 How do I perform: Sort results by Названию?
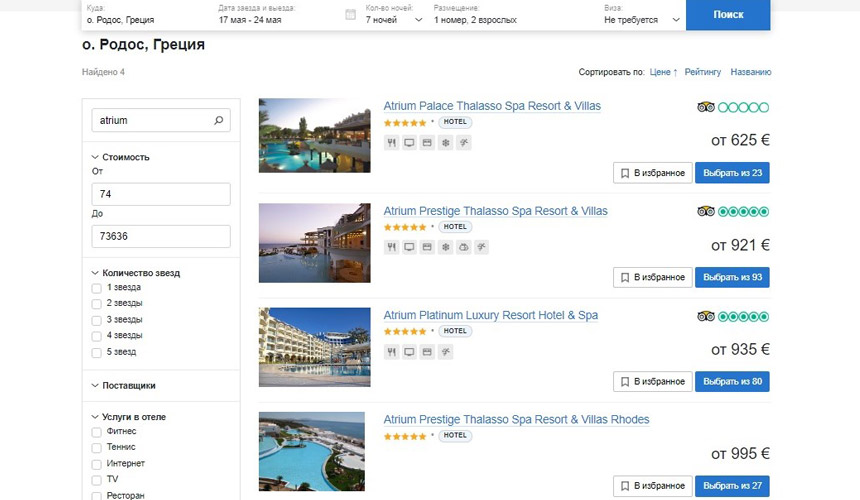pyautogui.click(x=750, y=72)
